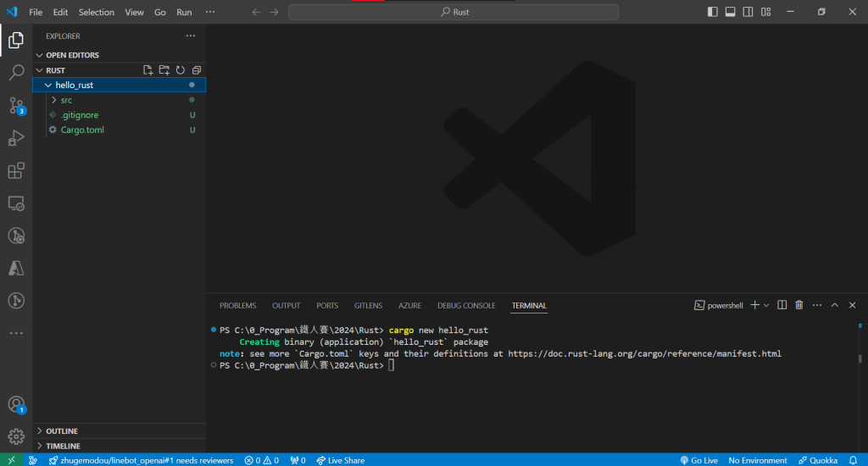The height and width of the screenshot is (466, 868).
Task: Open the Edit menu
Action: click(60, 12)
